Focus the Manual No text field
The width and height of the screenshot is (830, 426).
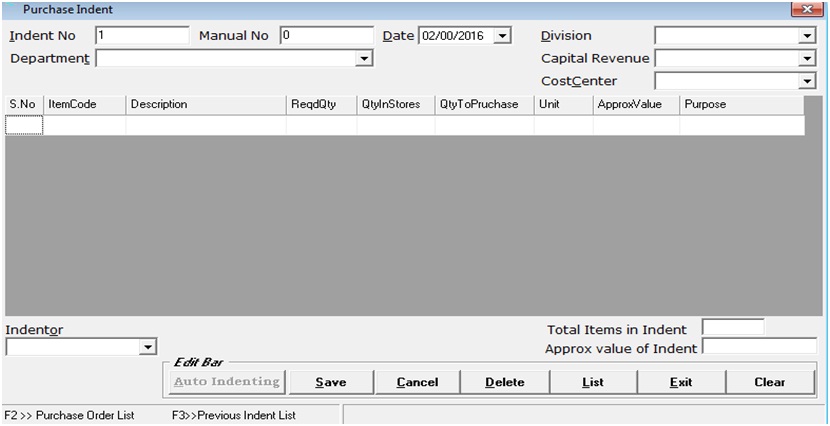pos(326,36)
